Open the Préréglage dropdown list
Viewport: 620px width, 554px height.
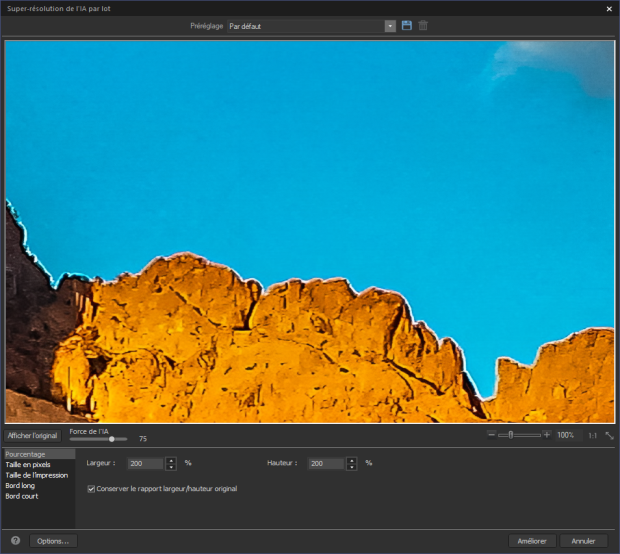390,25
